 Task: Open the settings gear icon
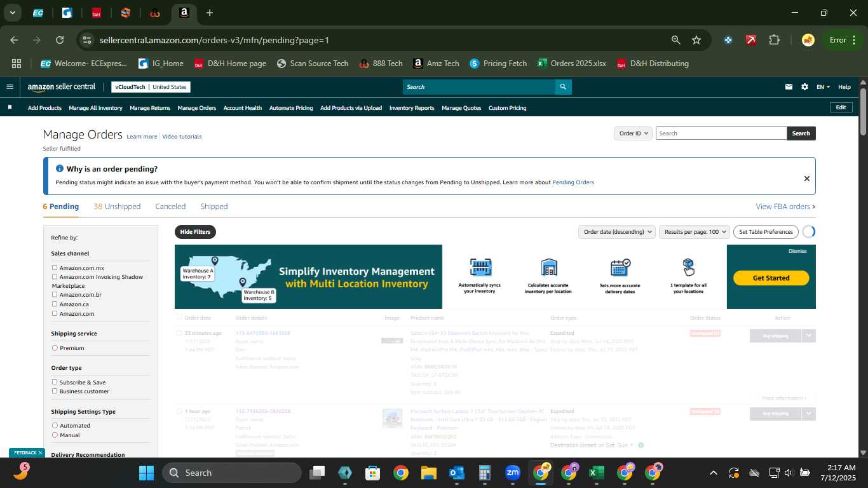804,87
